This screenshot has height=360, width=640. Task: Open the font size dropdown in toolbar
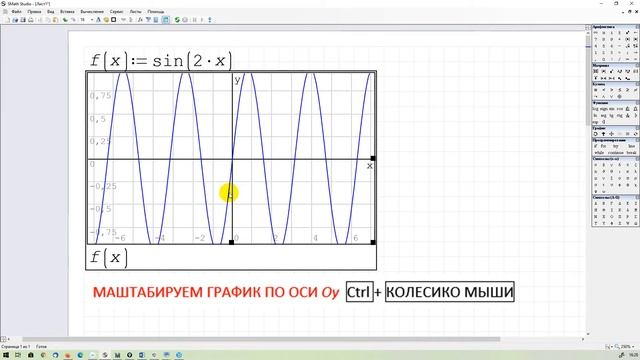tap(92, 20)
